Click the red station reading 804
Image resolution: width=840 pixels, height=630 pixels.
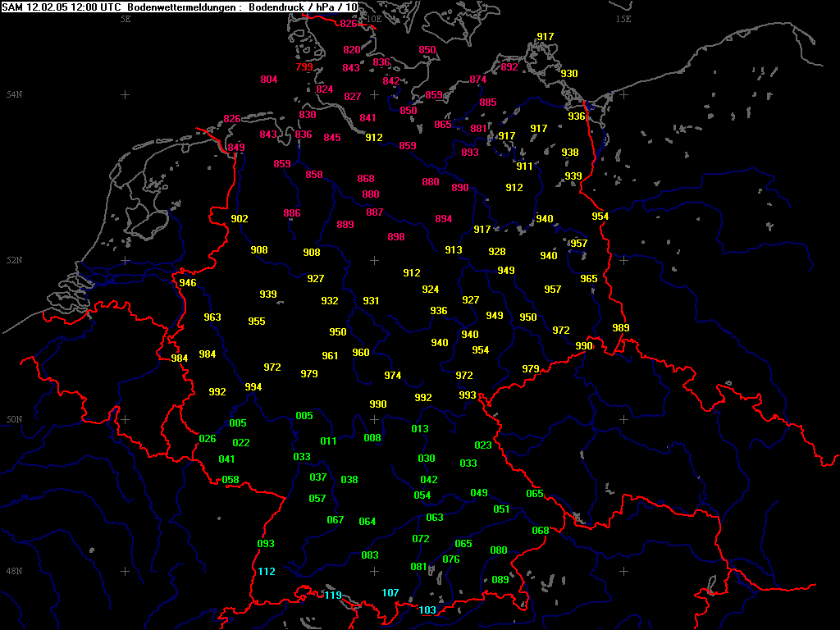click(x=269, y=80)
